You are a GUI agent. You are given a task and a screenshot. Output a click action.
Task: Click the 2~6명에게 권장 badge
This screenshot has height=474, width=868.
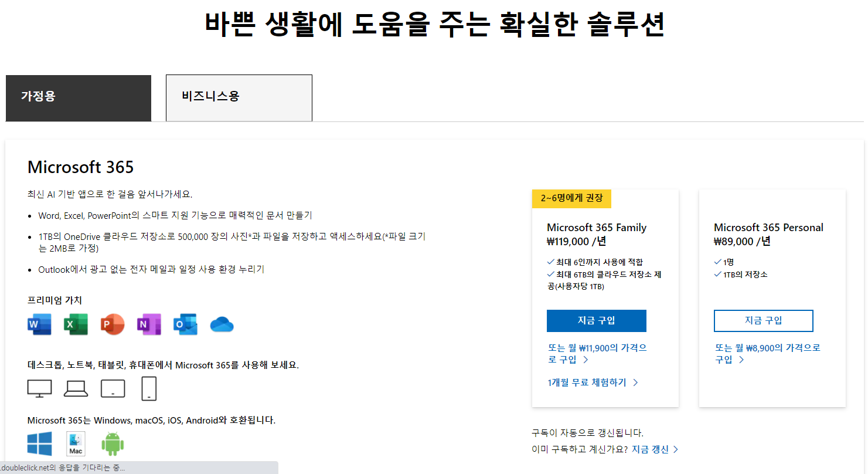click(571, 198)
